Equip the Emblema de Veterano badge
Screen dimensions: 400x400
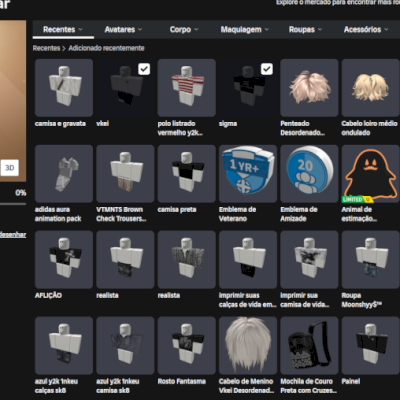[x=248, y=174]
